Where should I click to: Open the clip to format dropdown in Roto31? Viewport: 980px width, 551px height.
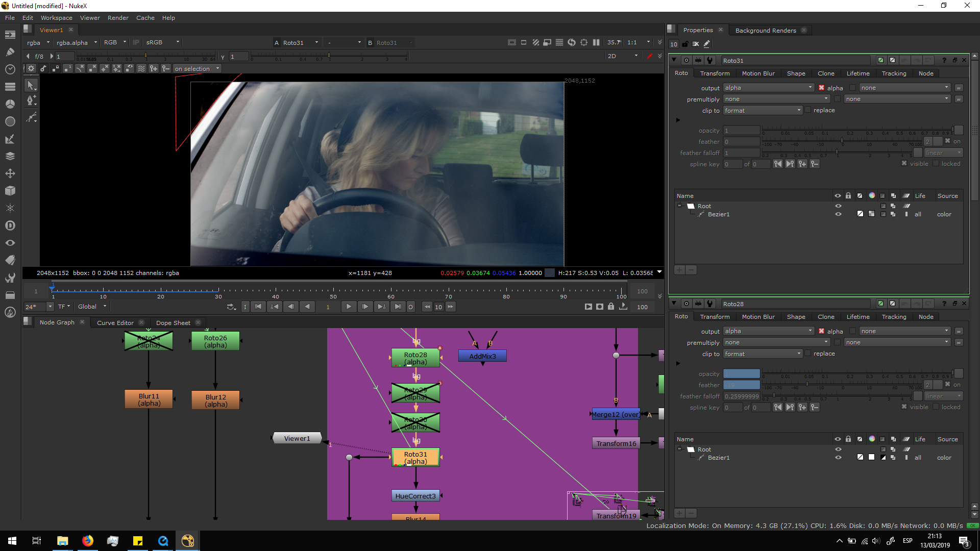[763, 110]
